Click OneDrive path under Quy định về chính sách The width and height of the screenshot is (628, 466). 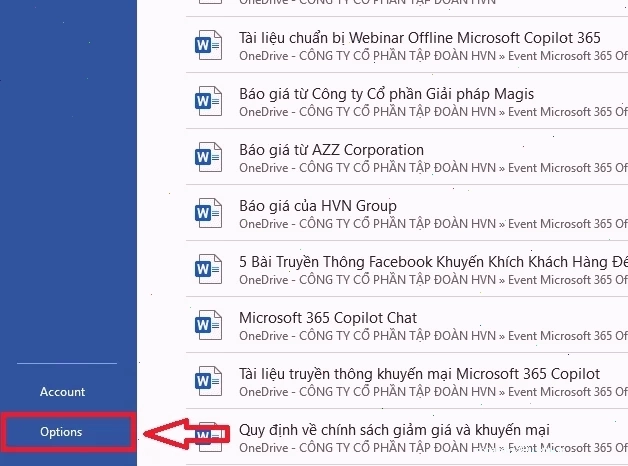tap(433, 448)
